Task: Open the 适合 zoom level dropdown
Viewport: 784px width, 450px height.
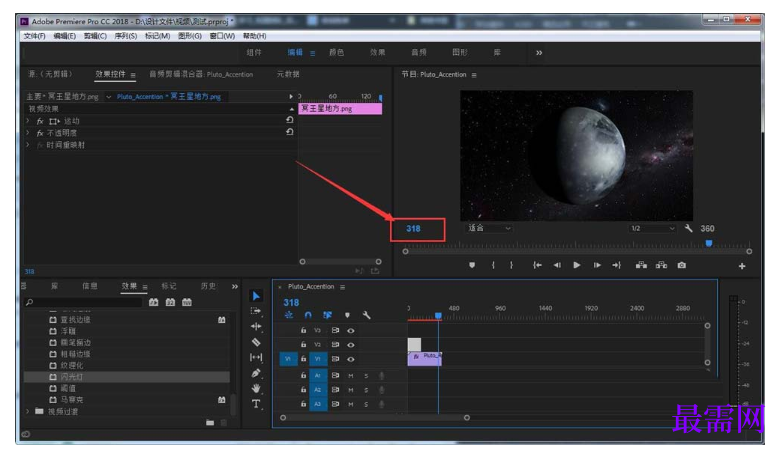Action: (490, 228)
